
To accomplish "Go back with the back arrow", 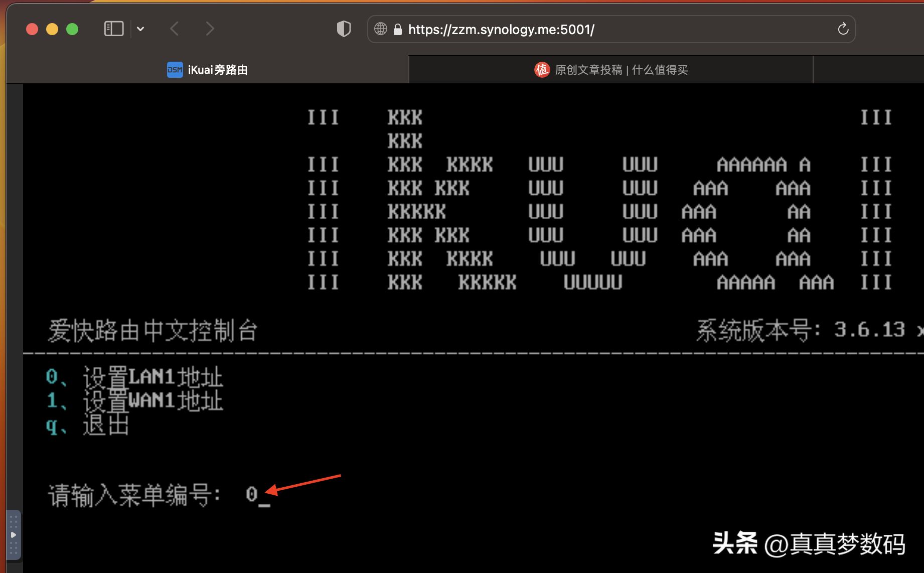I will pyautogui.click(x=174, y=29).
